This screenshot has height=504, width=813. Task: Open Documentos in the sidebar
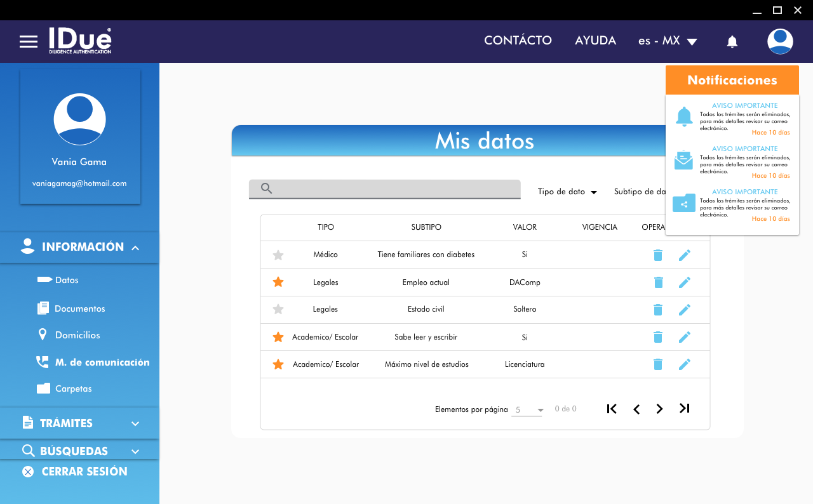(79, 308)
